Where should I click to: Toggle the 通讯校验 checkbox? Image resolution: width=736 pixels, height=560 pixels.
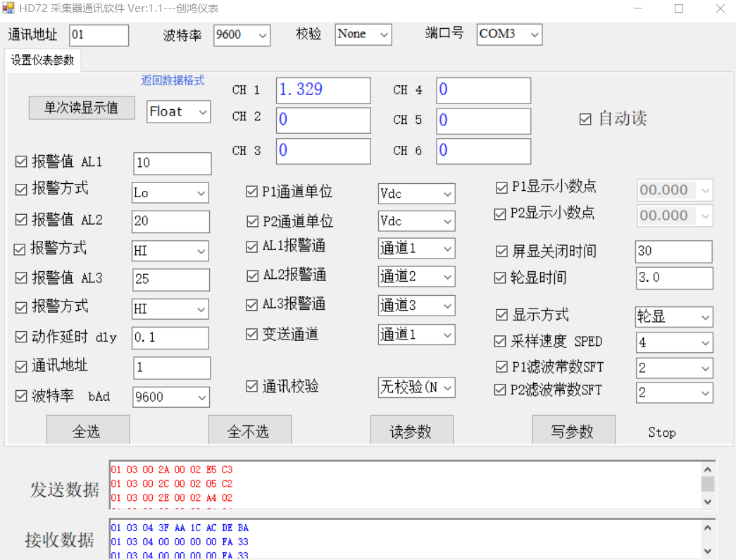(252, 386)
